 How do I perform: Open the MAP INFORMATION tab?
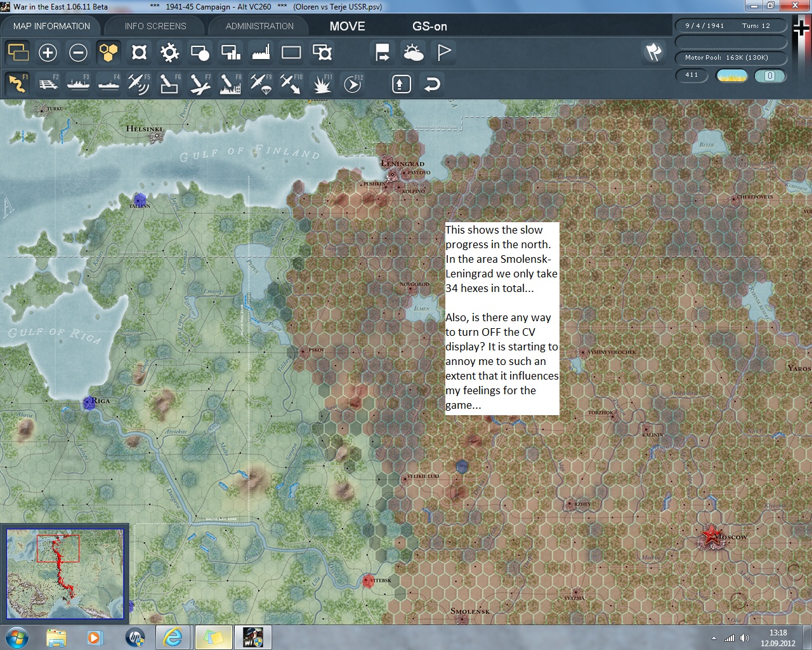51,26
